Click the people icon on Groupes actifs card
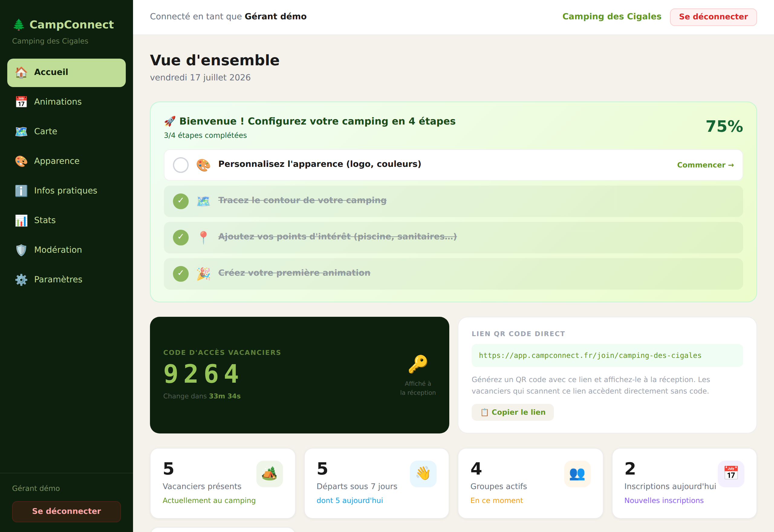 [577, 474]
